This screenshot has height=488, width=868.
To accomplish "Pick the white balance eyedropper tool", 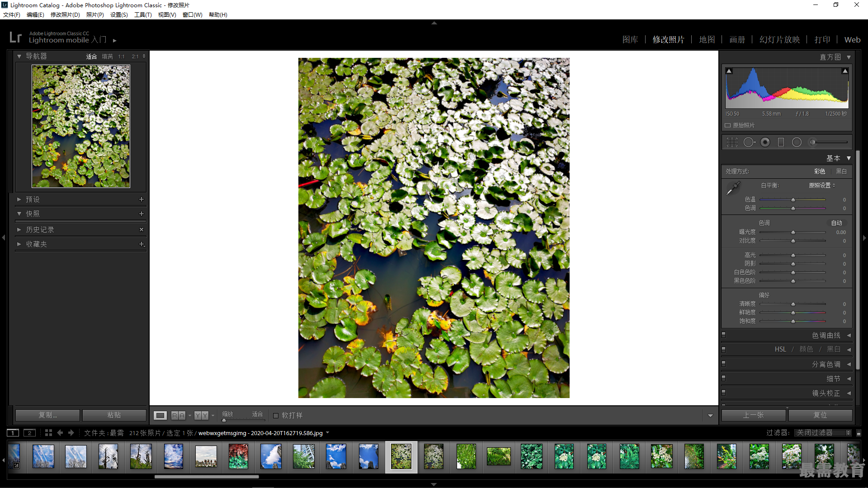I will coord(733,188).
